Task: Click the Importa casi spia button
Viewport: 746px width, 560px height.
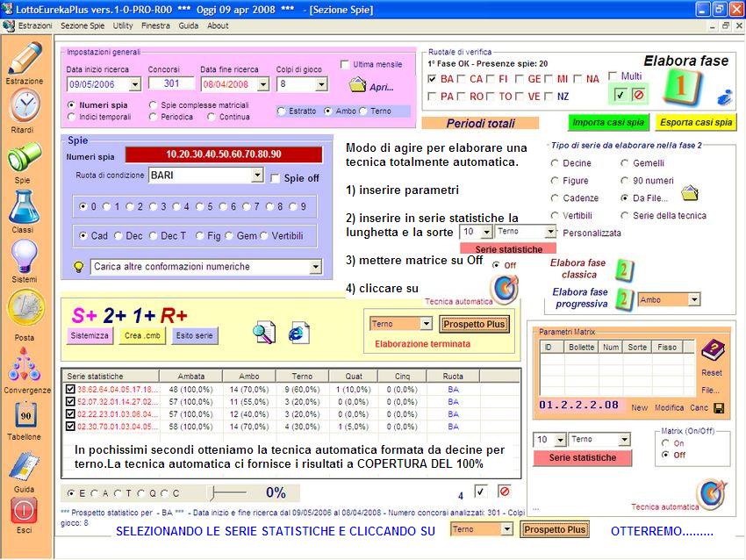Action: pos(608,122)
